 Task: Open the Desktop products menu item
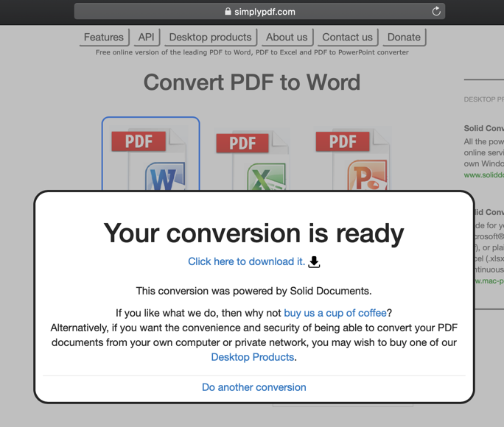(x=211, y=38)
